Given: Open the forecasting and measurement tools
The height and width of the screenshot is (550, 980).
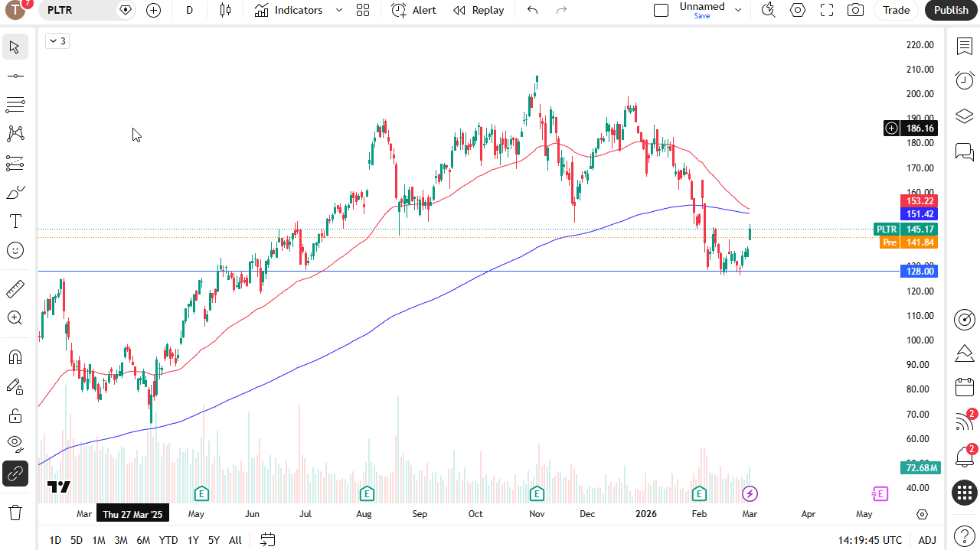Looking at the screenshot, I should point(15,163).
